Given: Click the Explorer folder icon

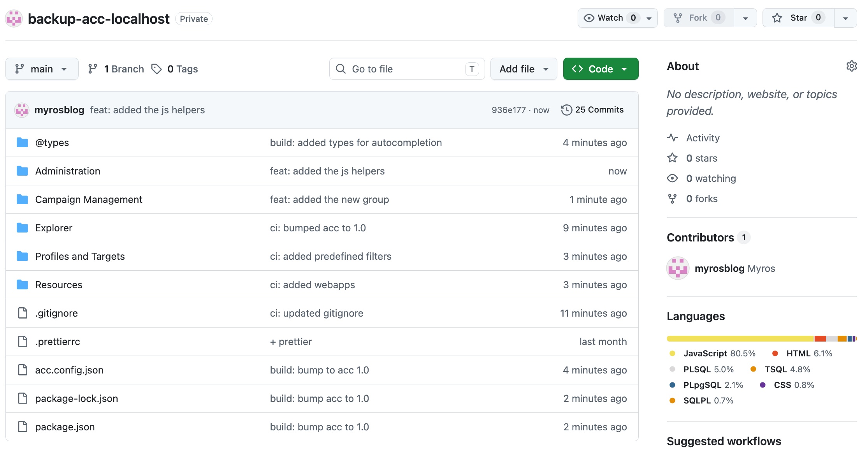Looking at the screenshot, I should (x=23, y=228).
